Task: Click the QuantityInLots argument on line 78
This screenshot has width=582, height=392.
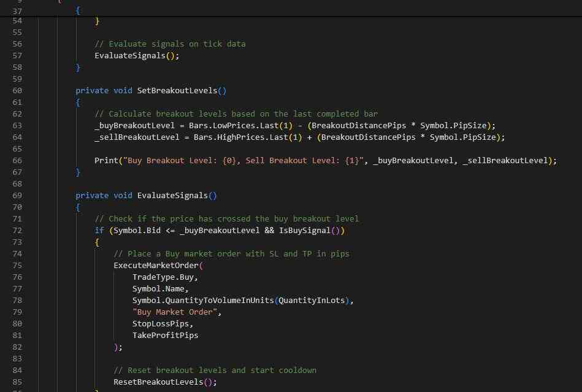Action: (x=313, y=301)
